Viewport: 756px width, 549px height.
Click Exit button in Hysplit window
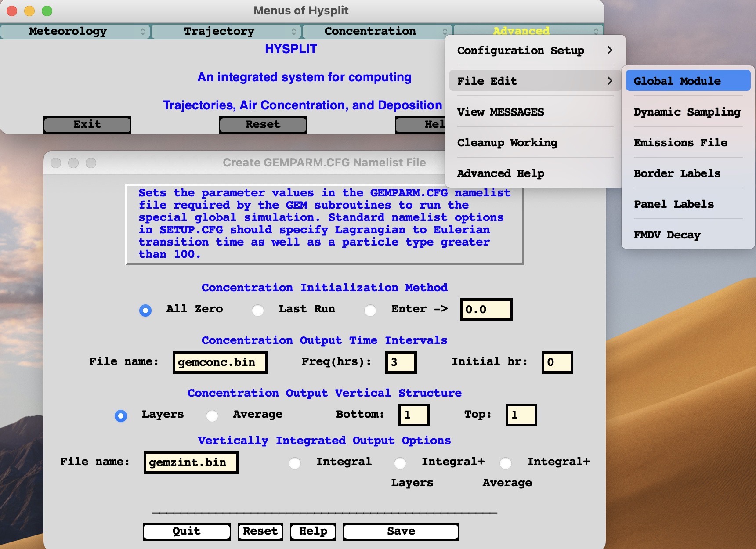click(x=87, y=125)
